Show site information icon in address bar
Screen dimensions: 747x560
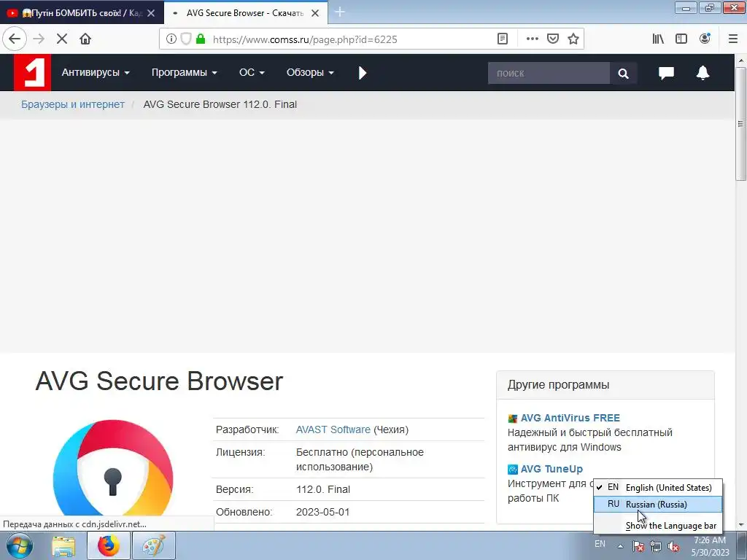(x=171, y=39)
